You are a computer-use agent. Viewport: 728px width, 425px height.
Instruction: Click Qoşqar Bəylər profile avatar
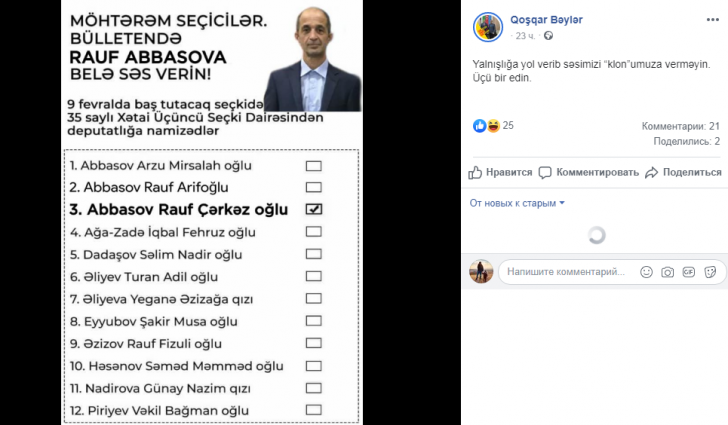click(x=486, y=26)
